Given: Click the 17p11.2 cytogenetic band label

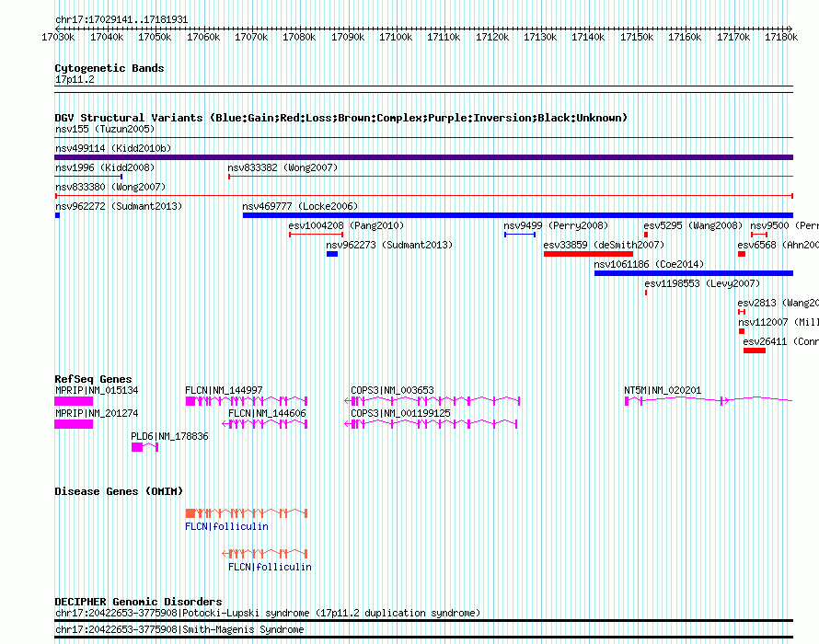Looking at the screenshot, I should 75,79.
